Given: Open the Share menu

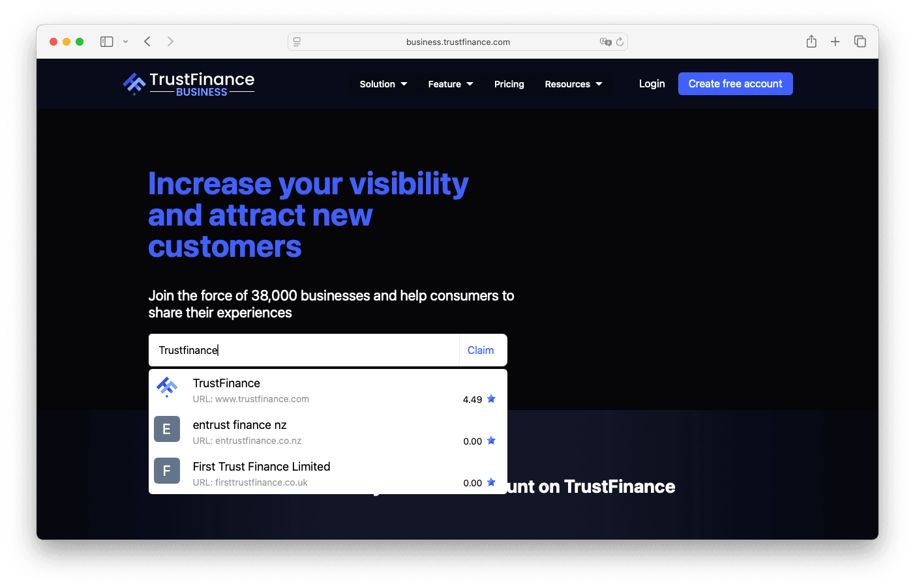Looking at the screenshot, I should (811, 42).
